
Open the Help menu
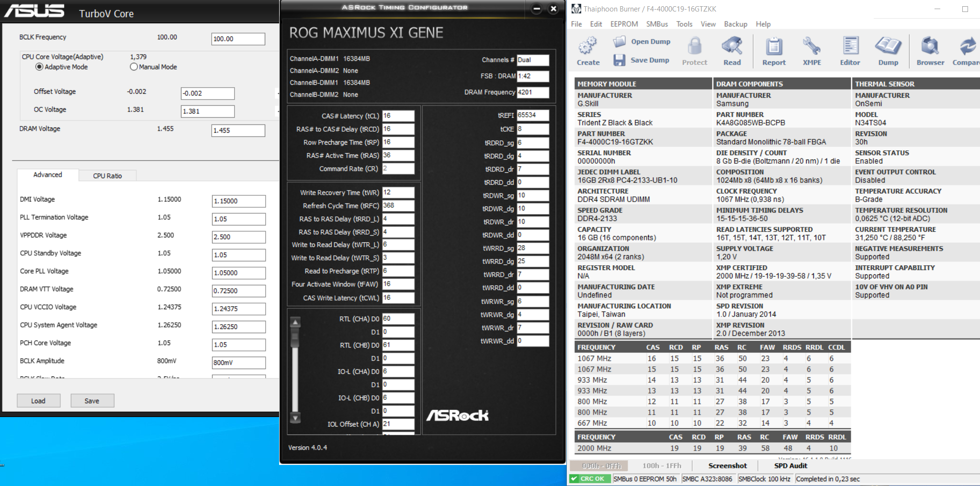[763, 24]
